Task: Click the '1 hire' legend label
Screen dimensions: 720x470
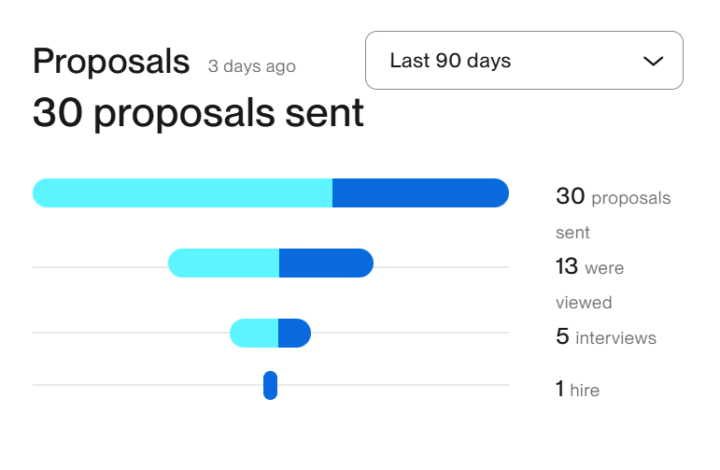Action: [577, 389]
